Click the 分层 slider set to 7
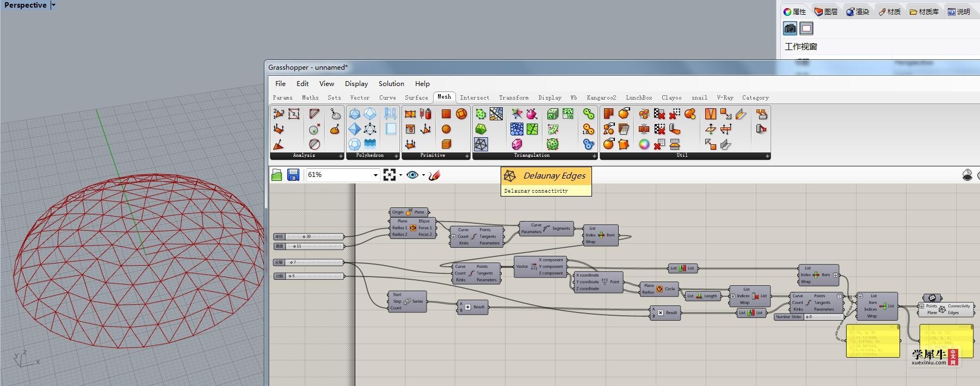The width and height of the screenshot is (980, 386). 309,262
